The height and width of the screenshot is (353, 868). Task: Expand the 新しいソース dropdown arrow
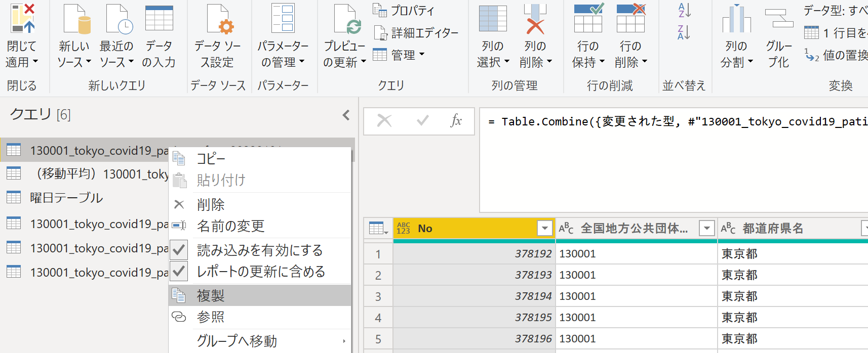click(89, 62)
